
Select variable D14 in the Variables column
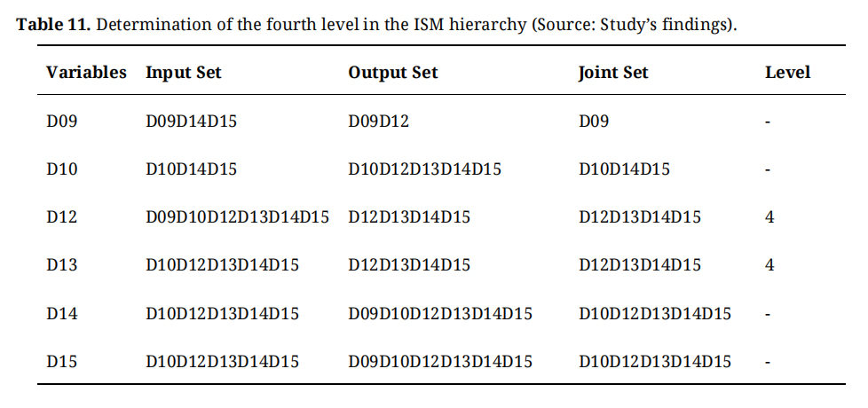(62, 313)
